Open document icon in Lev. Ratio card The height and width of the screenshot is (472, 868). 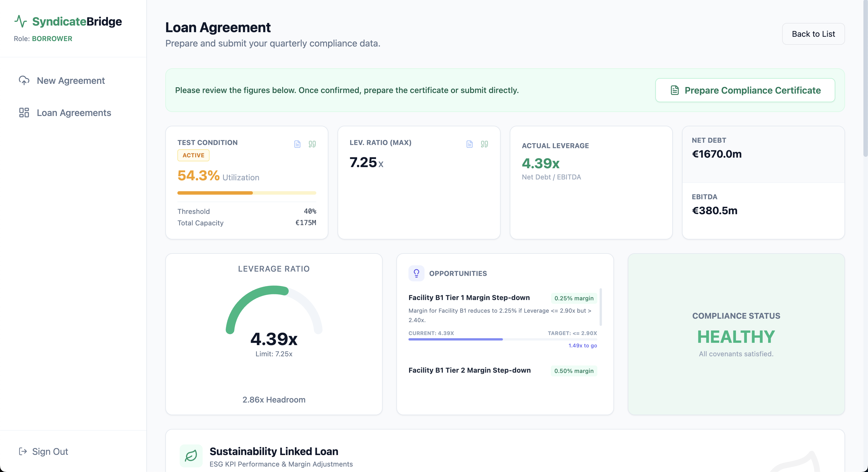pyautogui.click(x=469, y=144)
